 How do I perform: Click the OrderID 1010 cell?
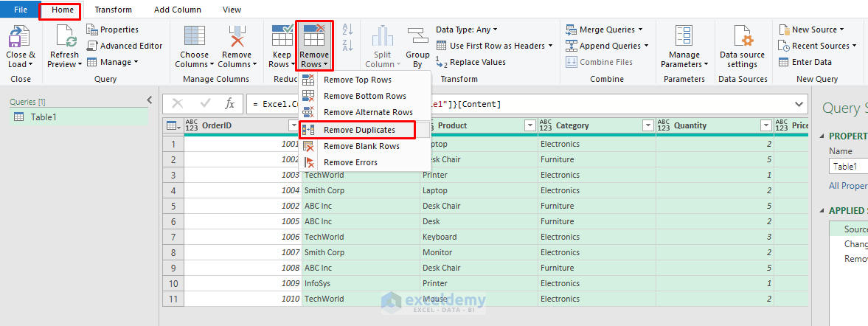click(x=243, y=299)
